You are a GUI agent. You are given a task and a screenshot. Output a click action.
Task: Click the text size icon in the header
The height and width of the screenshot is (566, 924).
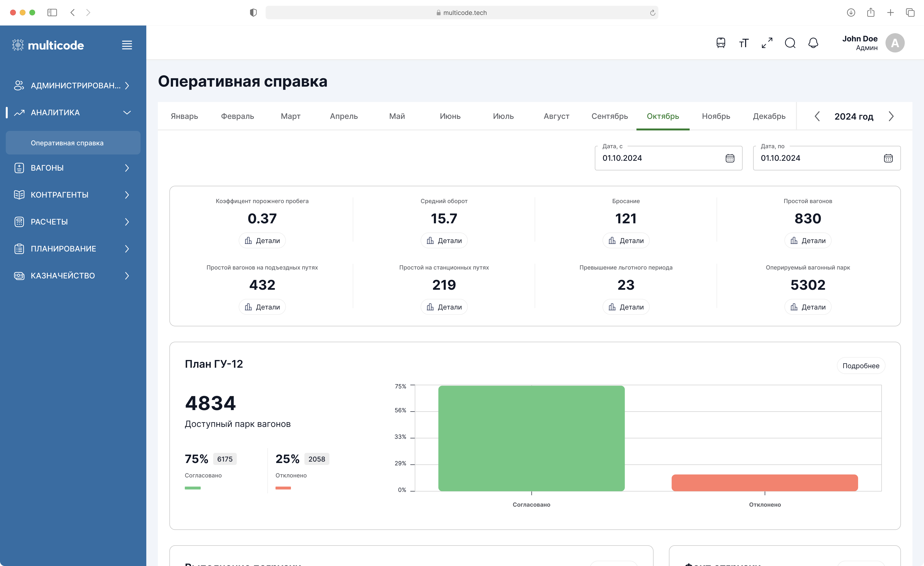coord(744,43)
